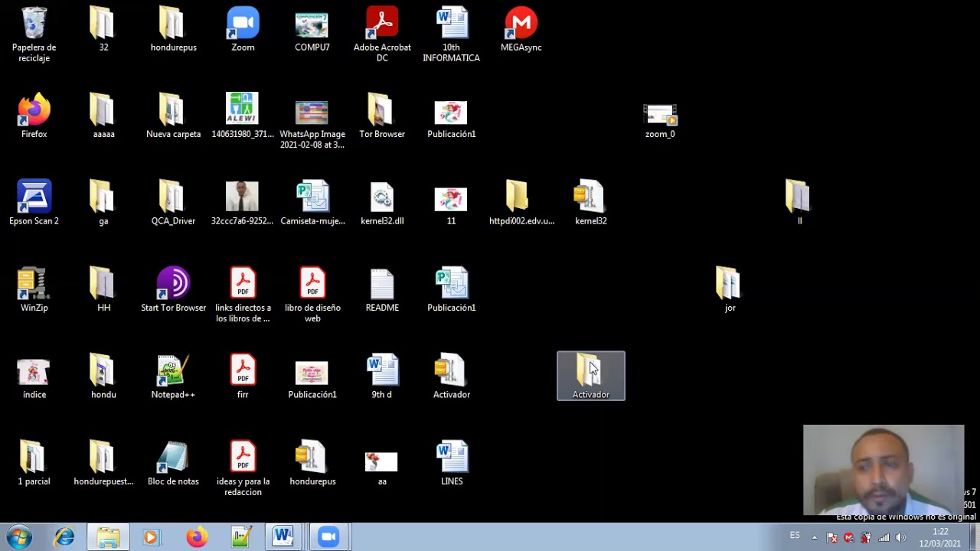Open the network signal tray icon
980x551 pixels.
click(884, 537)
